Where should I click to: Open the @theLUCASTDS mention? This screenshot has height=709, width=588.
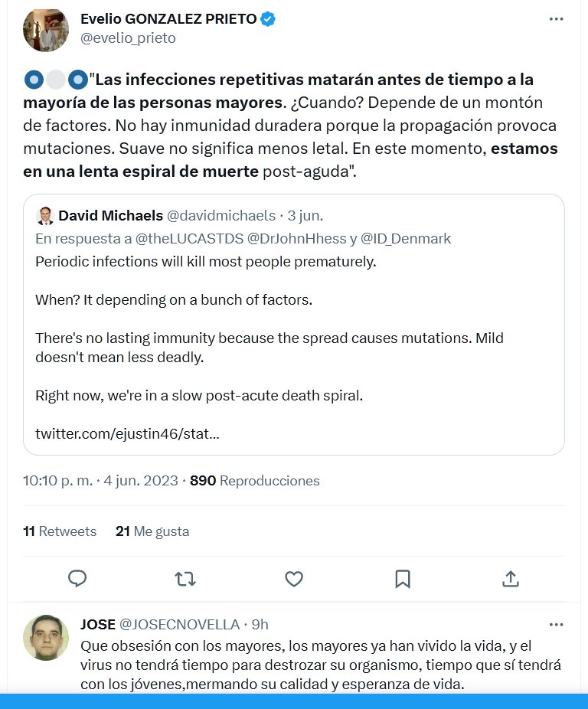(x=184, y=239)
